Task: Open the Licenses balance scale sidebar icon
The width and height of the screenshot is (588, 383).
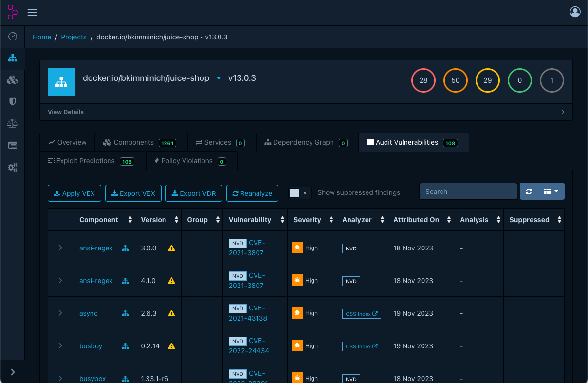Action: pos(13,124)
